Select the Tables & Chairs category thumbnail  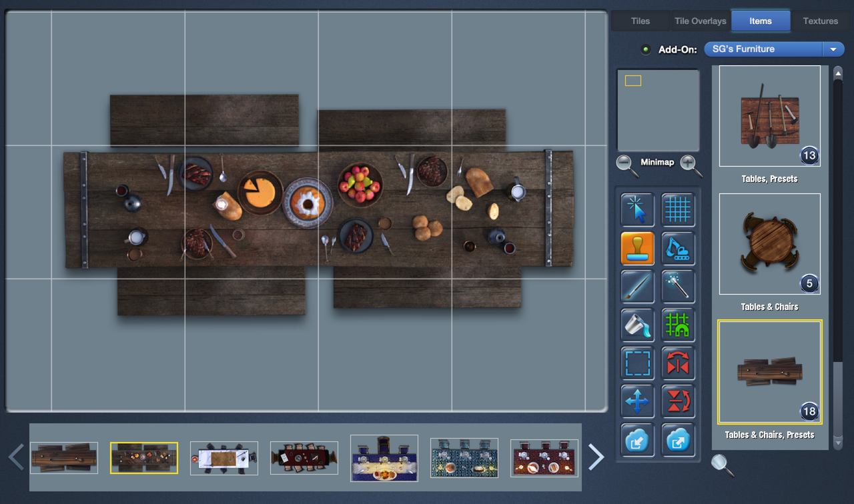point(769,244)
